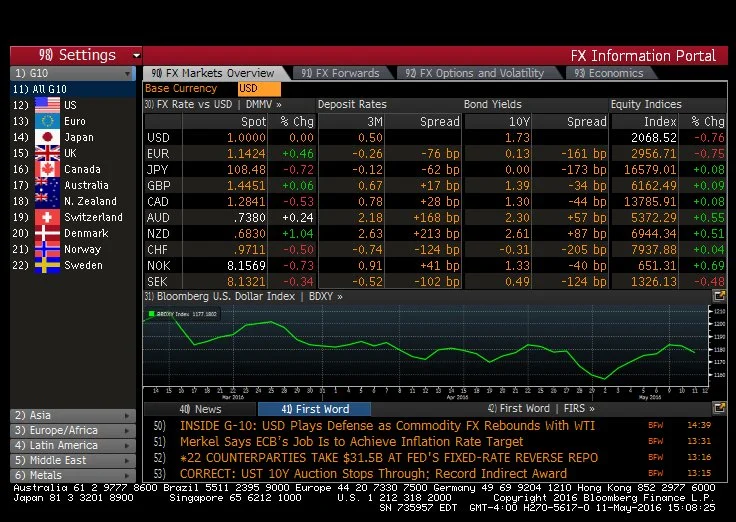Click the US flag icon
This screenshot has height=522, width=736.
point(47,105)
